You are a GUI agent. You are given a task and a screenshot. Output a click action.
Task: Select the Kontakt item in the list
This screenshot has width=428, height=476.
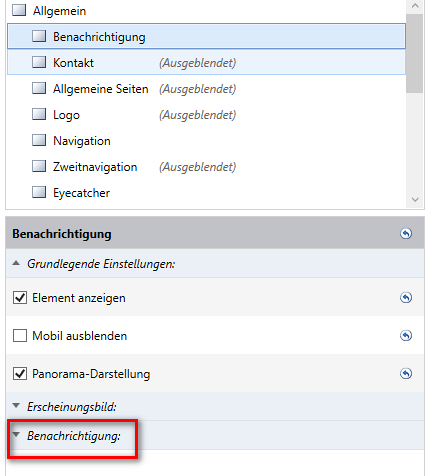pyautogui.click(x=206, y=62)
